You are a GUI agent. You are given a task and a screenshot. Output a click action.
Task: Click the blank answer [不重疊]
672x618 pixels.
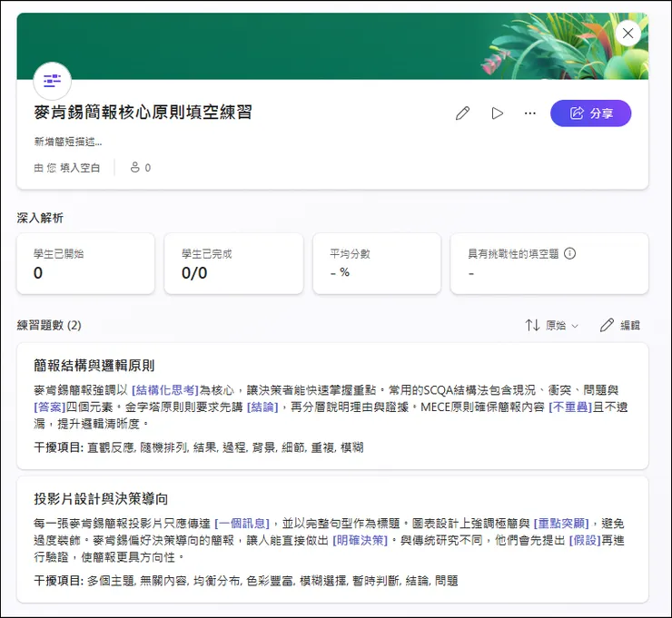click(570, 407)
